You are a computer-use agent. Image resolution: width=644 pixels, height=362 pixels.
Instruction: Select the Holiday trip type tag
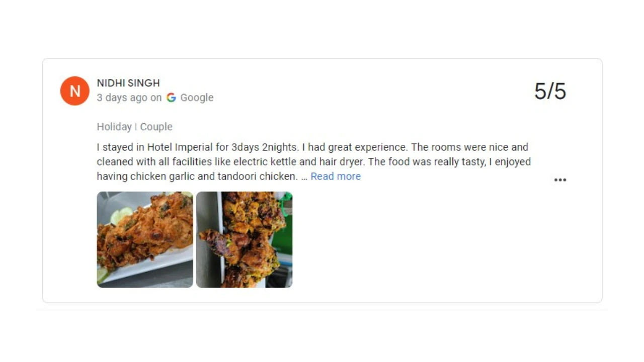(x=114, y=127)
